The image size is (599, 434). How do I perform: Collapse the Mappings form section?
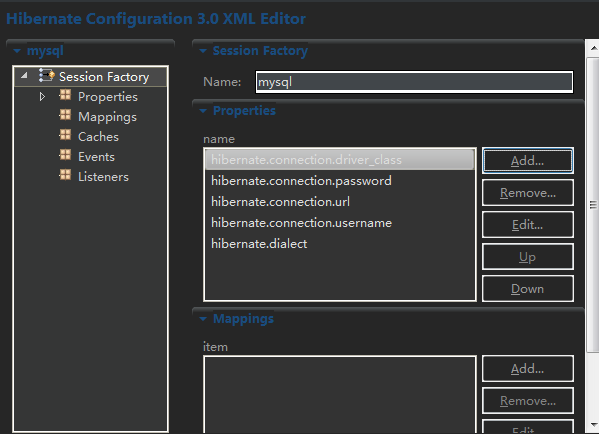pos(203,319)
